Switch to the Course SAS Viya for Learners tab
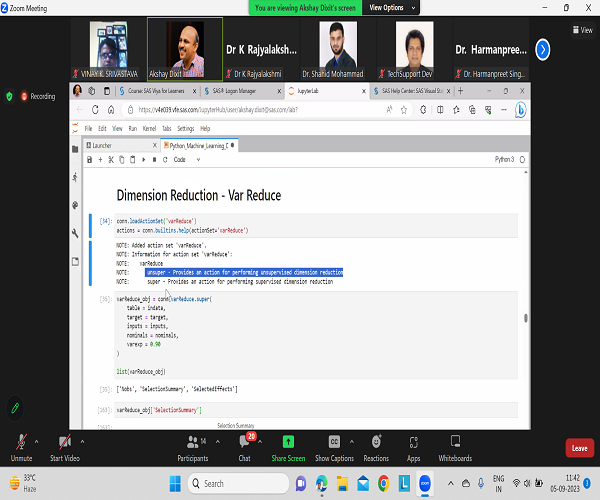 pyautogui.click(x=156, y=91)
